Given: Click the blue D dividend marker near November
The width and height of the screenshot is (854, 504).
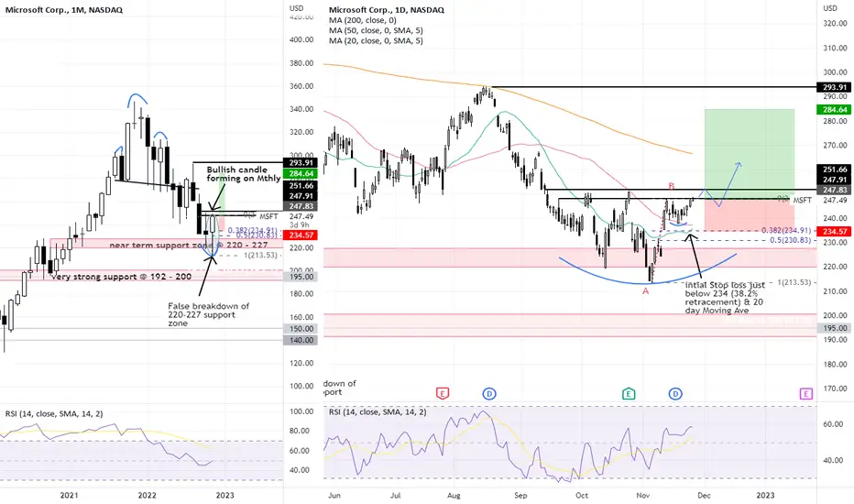Looking at the screenshot, I should pyautogui.click(x=675, y=393).
